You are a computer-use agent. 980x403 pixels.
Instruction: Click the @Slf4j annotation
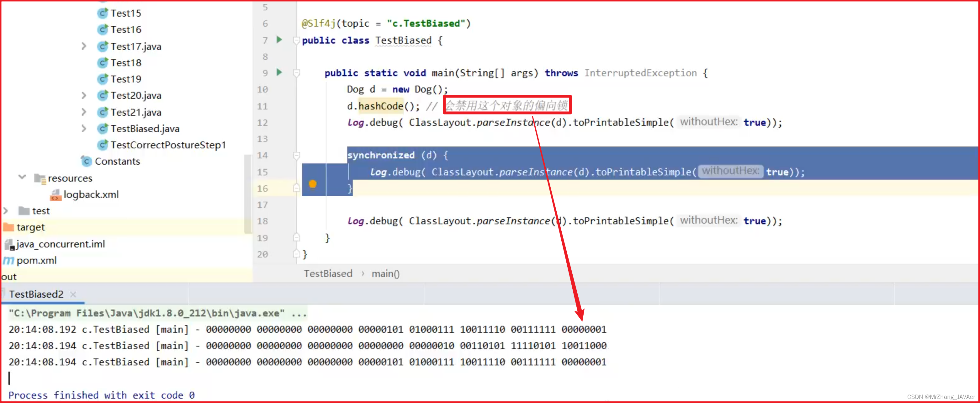coord(318,24)
